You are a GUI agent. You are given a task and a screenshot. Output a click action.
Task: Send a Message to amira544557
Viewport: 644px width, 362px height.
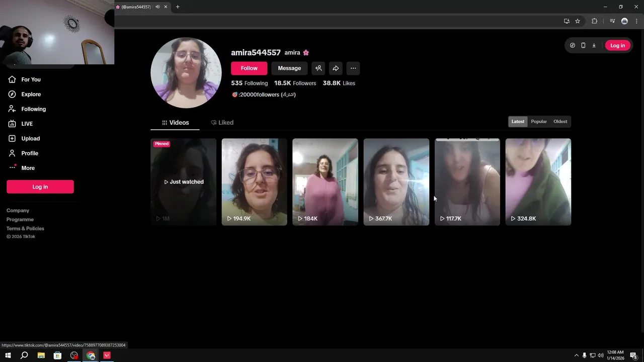click(x=289, y=68)
